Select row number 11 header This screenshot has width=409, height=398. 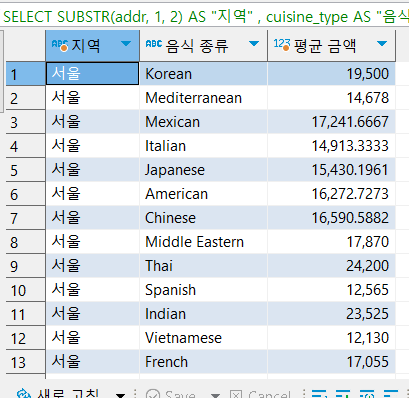pyautogui.click(x=25, y=314)
